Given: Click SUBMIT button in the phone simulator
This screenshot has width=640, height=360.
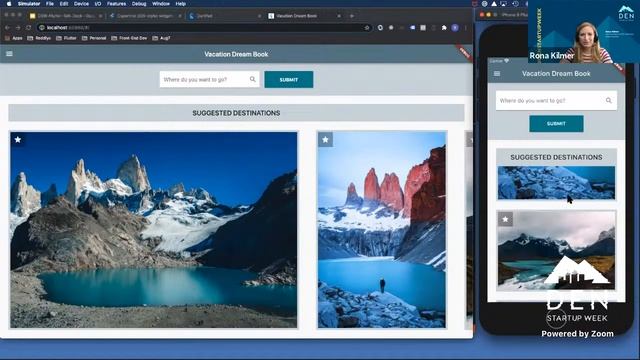Looking at the screenshot, I should (556, 124).
